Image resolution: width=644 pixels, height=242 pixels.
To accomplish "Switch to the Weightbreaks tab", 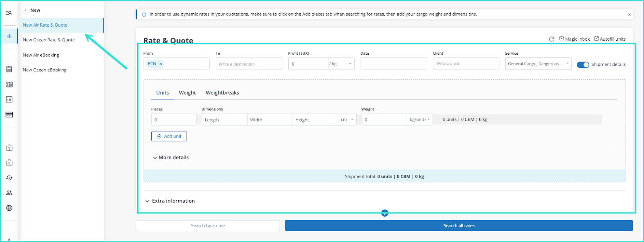I will coord(222,93).
